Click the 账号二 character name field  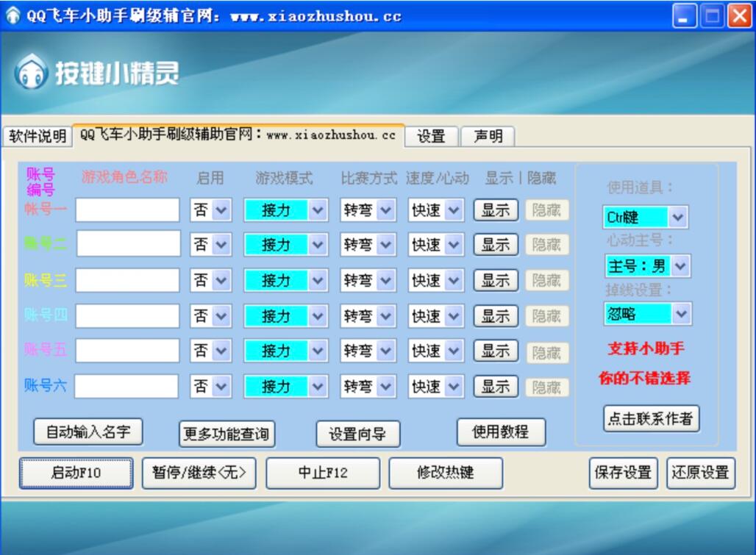(129, 244)
